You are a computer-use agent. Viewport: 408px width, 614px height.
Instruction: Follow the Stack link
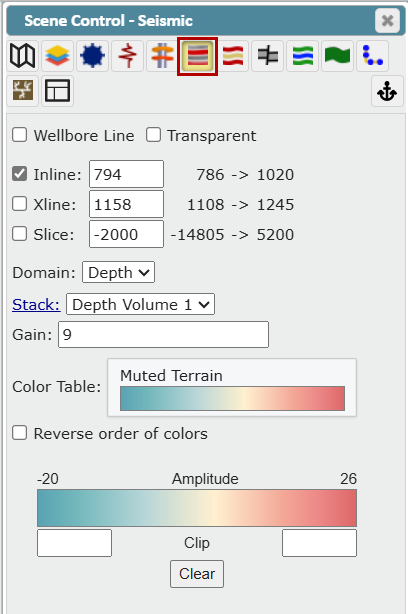pos(36,304)
